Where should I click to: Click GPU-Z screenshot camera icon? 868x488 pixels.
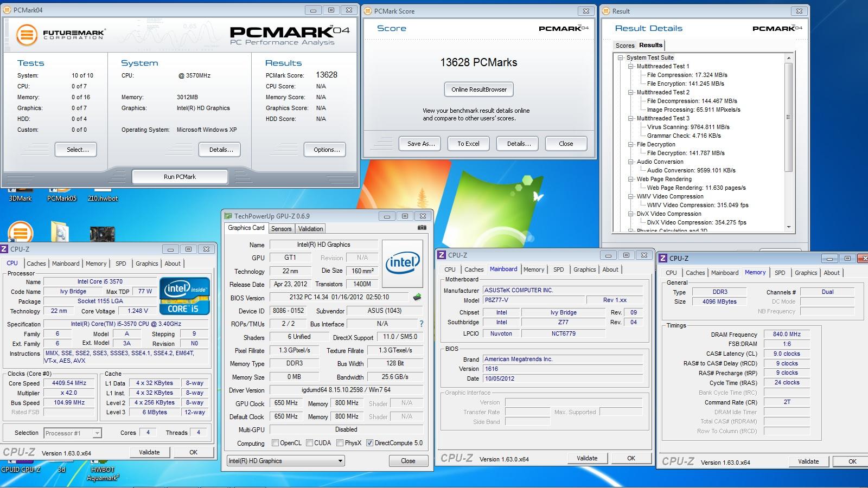coord(422,228)
